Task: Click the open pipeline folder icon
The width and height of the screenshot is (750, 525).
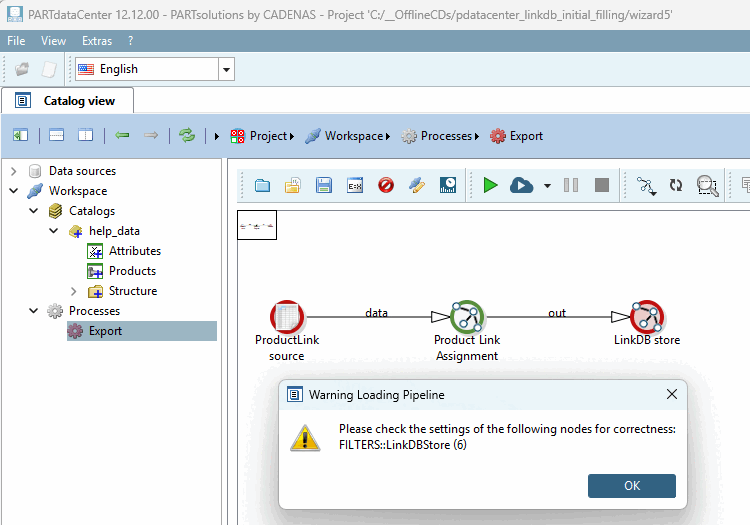Action: (262, 185)
